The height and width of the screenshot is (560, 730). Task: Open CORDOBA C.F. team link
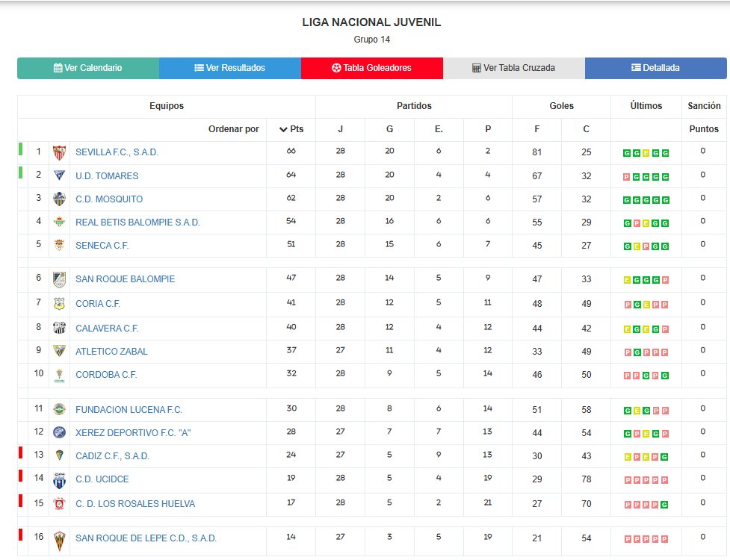coord(106,375)
